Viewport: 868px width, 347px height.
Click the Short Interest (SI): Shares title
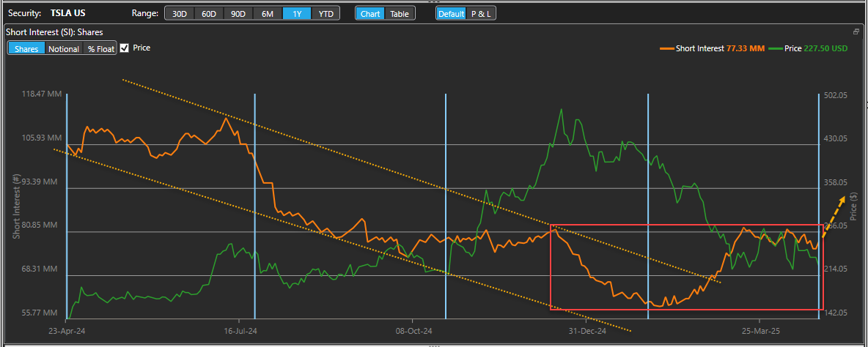(54, 33)
